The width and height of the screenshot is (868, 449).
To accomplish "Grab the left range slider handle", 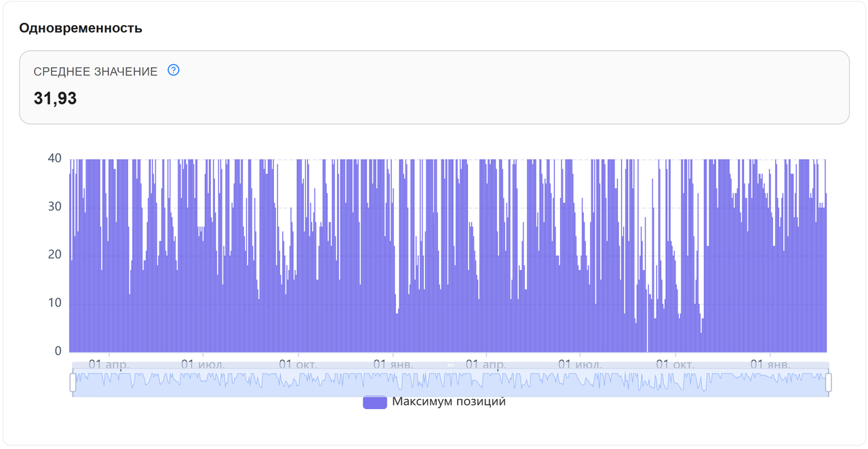I will point(73,383).
